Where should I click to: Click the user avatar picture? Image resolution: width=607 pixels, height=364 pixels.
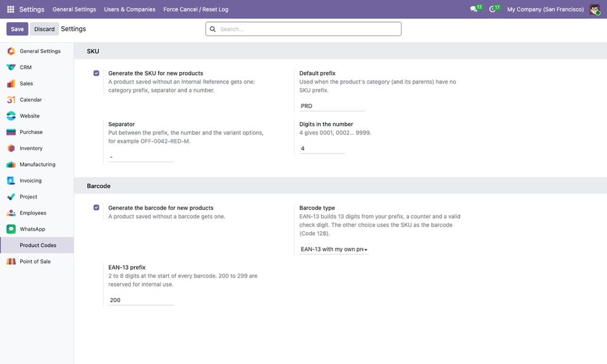(x=594, y=9)
